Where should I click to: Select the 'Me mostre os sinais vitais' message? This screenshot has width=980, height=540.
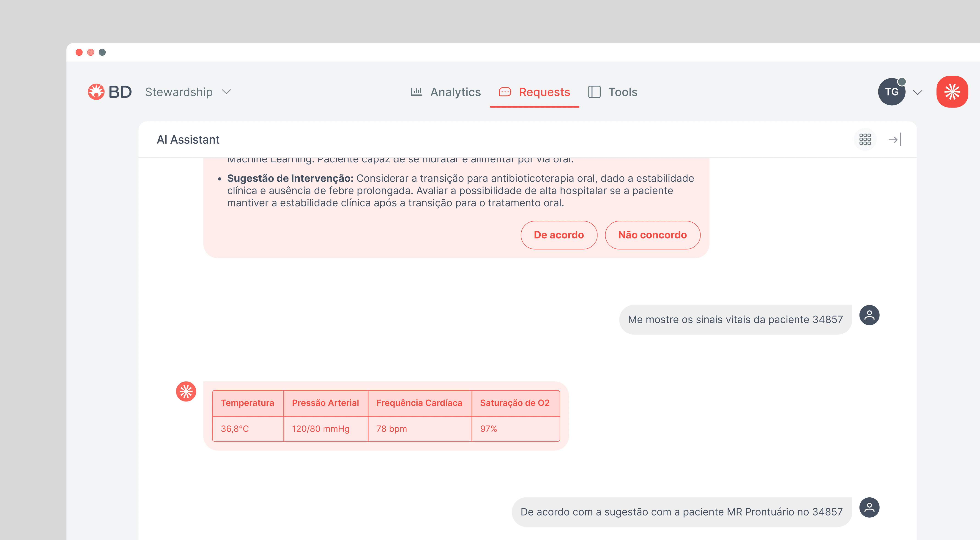[735, 319]
